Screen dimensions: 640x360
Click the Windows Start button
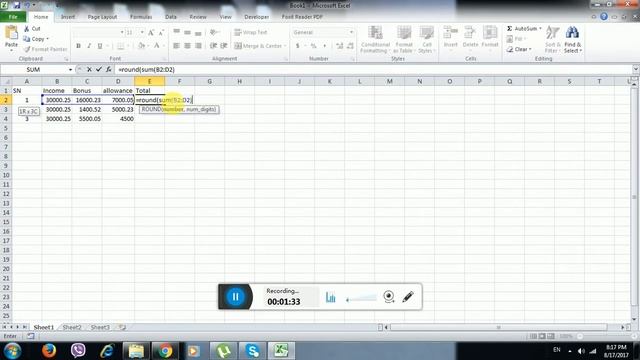point(13,351)
